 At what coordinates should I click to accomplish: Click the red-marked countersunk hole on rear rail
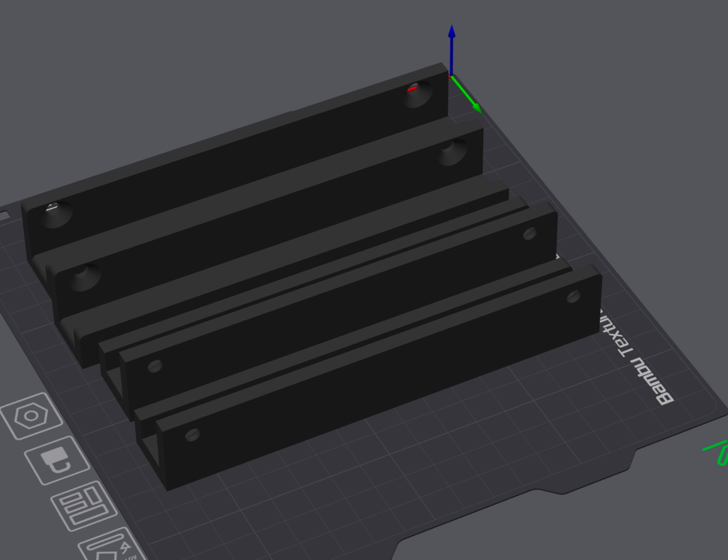tap(418, 94)
